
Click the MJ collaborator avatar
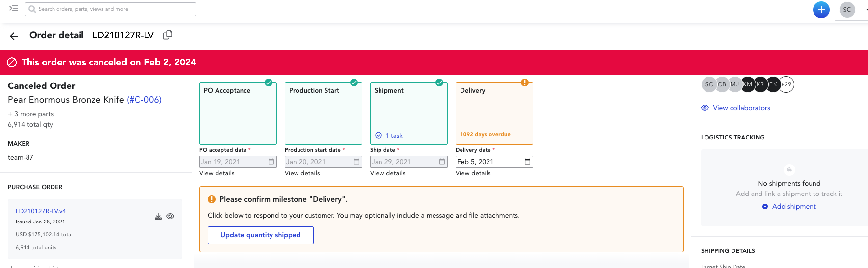(x=735, y=84)
